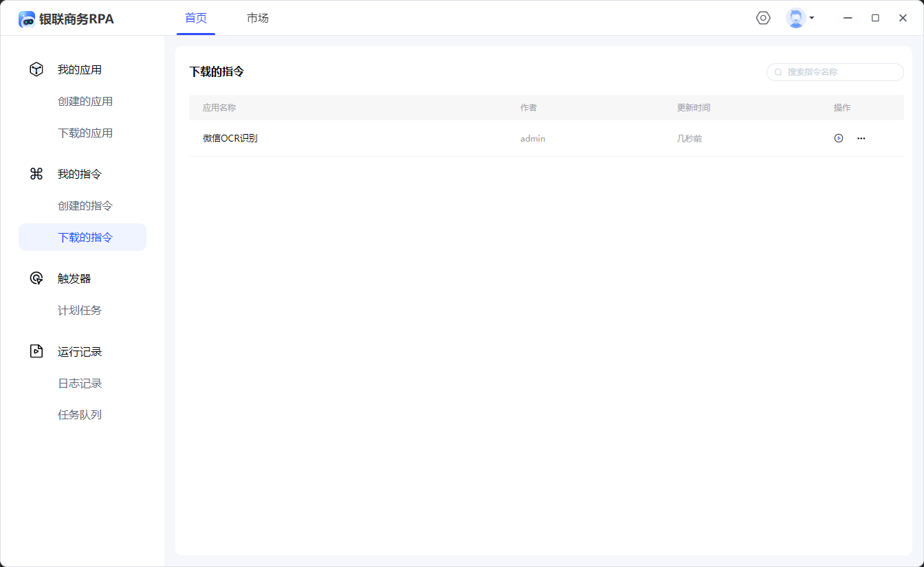The height and width of the screenshot is (567, 924).
Task: View 日志记录 in sidebar
Action: (x=80, y=383)
